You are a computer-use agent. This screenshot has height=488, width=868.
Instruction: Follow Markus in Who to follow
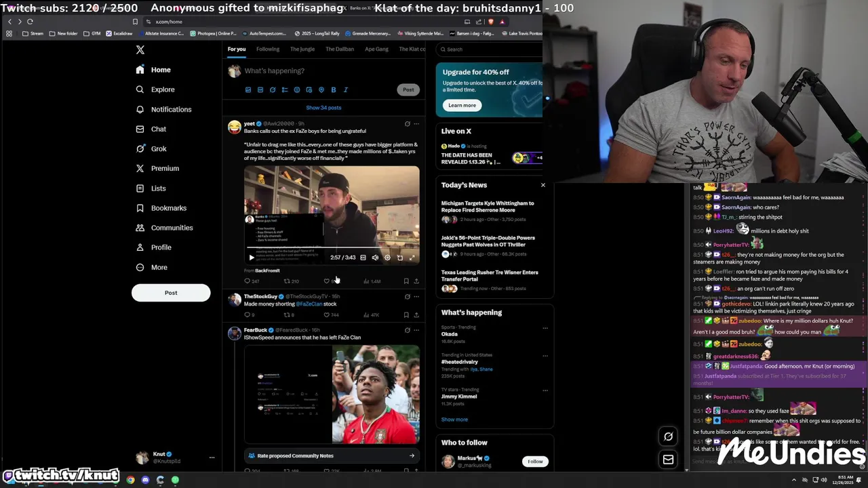point(535,462)
